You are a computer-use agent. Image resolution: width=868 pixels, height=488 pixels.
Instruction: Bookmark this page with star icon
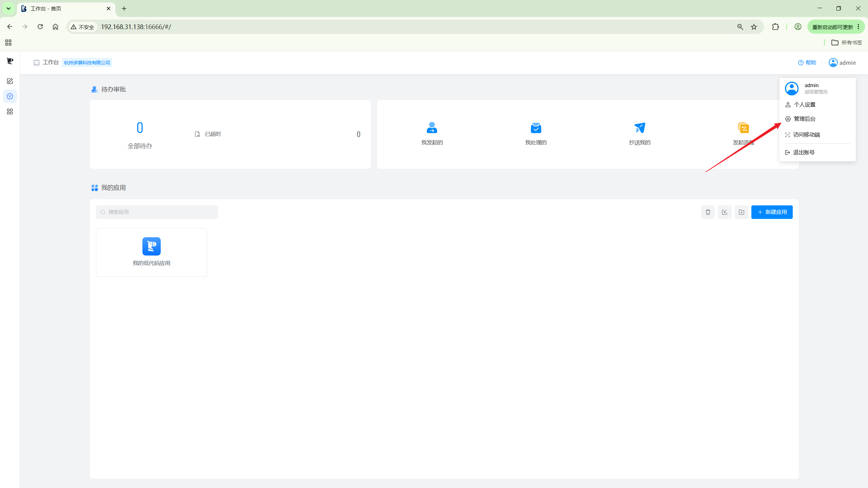point(754,27)
